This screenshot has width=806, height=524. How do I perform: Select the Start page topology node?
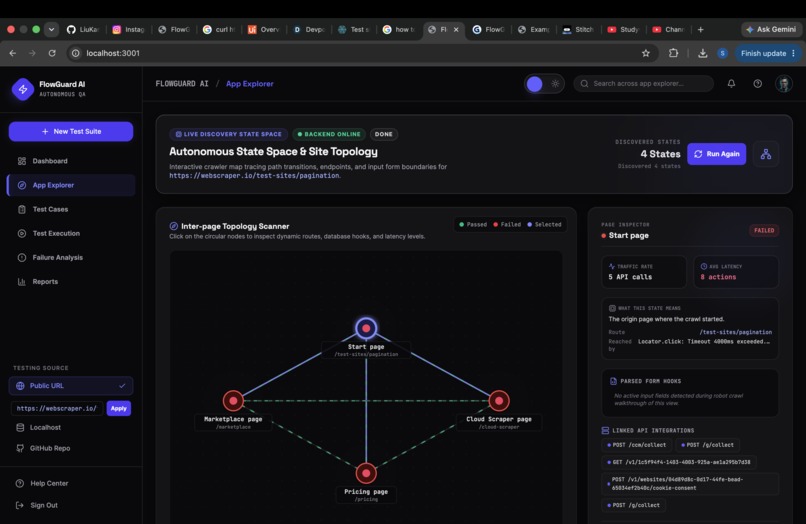click(366, 328)
